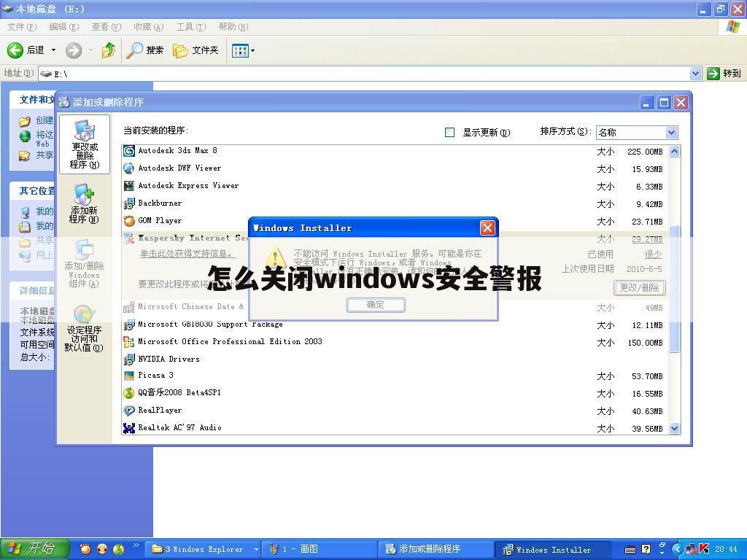Check the 显示更新 checkbox
The height and width of the screenshot is (560, 747).
tap(450, 132)
